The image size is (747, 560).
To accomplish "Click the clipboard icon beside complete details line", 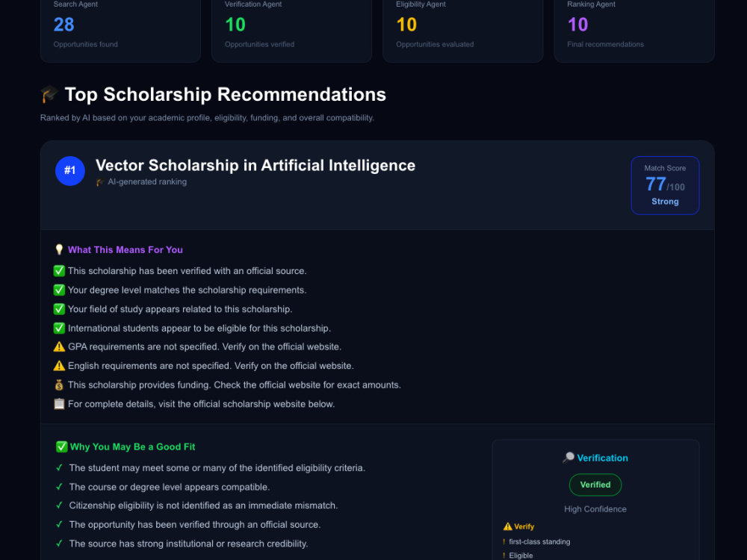I will pos(59,404).
